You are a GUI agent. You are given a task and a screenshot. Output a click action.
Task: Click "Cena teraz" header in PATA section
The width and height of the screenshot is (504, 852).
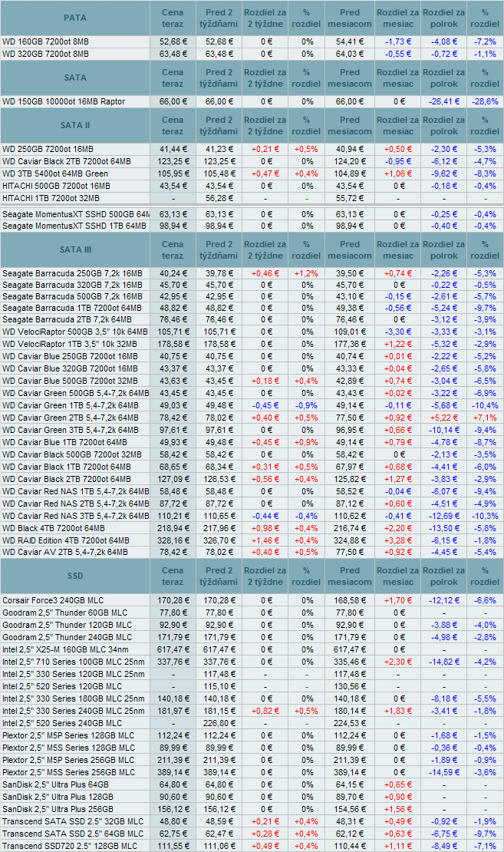point(172,18)
